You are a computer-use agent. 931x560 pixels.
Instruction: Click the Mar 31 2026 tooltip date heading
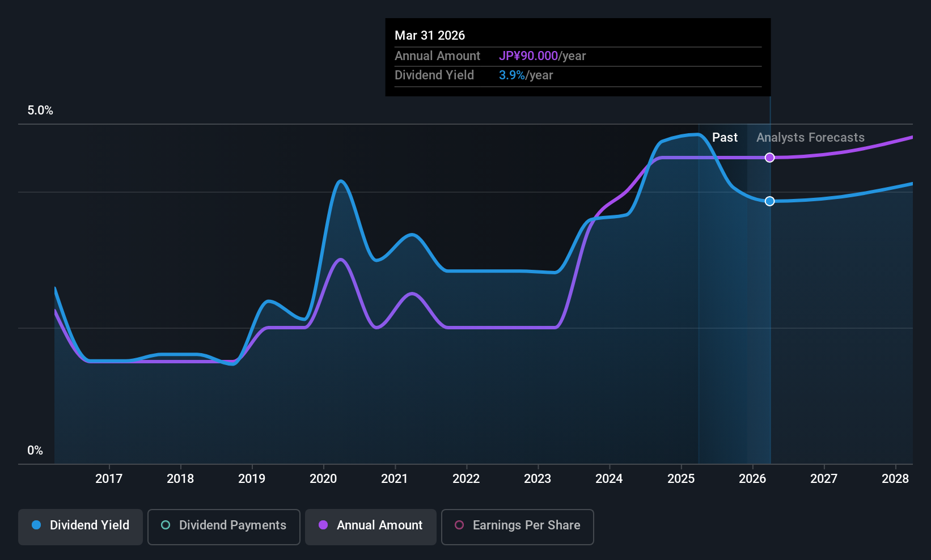click(x=430, y=36)
